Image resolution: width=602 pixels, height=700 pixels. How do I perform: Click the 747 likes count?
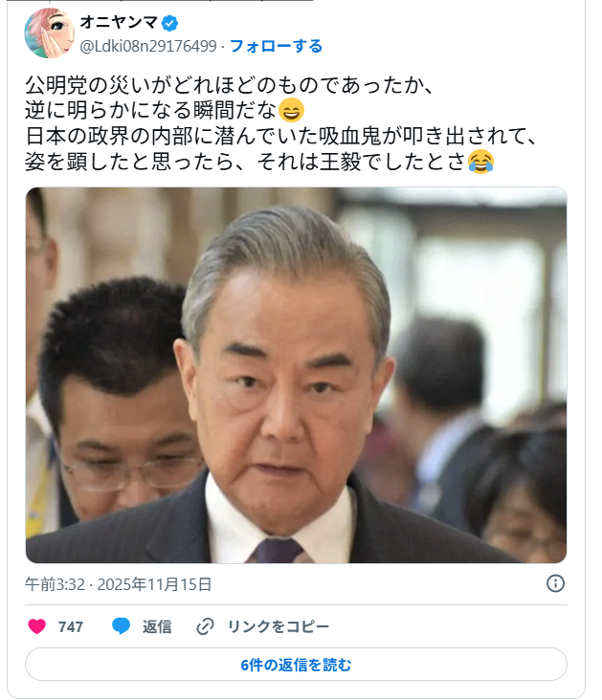tap(71, 626)
